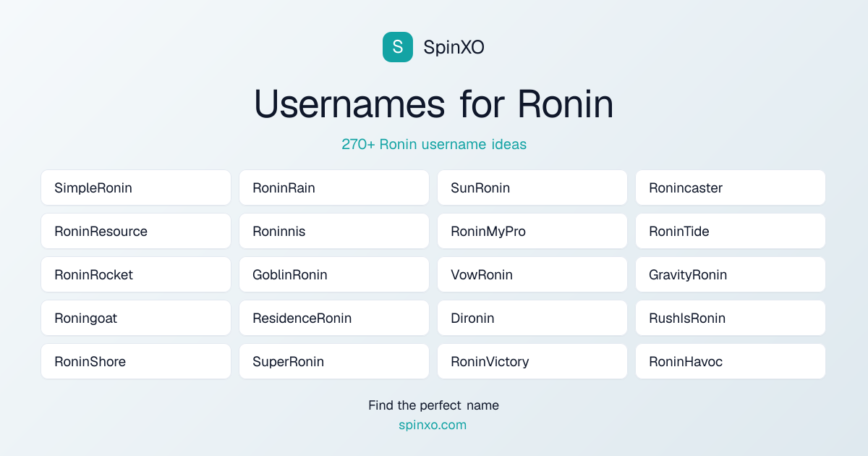Click the SpinXO brand name text

(x=454, y=48)
